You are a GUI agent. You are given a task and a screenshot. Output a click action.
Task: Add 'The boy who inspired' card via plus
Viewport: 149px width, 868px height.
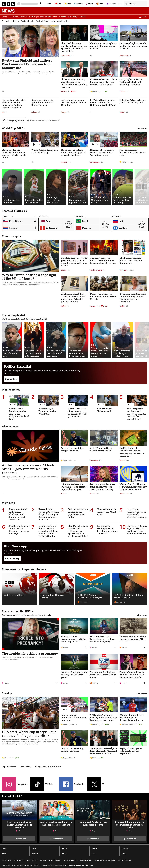click(145, 647)
